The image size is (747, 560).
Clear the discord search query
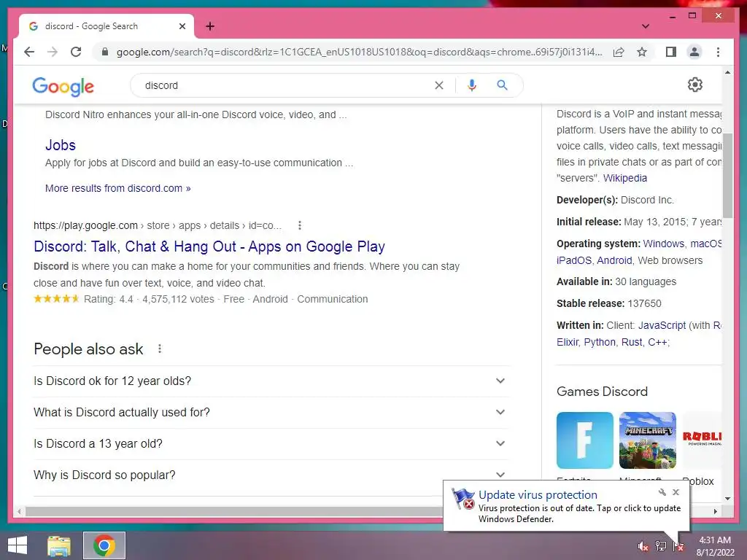tap(438, 85)
